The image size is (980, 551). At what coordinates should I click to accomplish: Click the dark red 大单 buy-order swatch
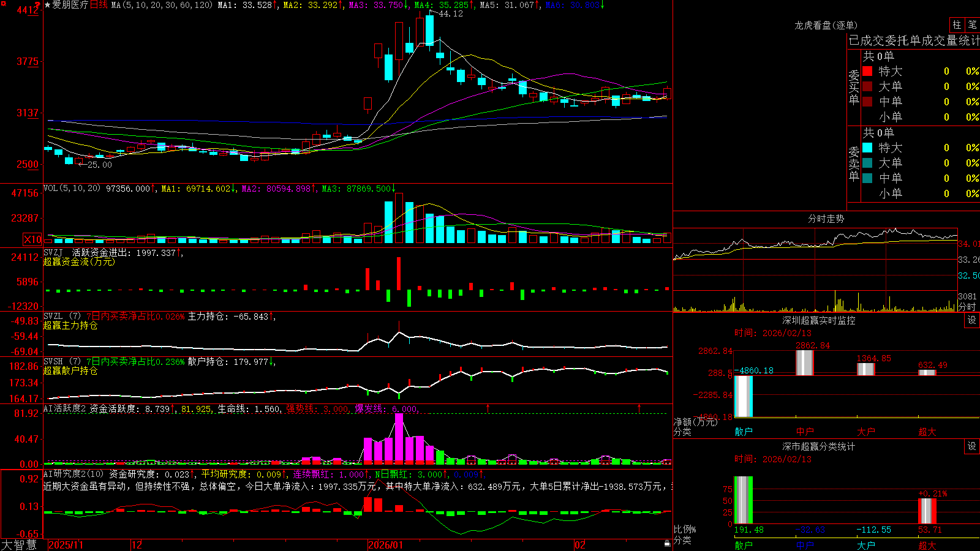(867, 86)
